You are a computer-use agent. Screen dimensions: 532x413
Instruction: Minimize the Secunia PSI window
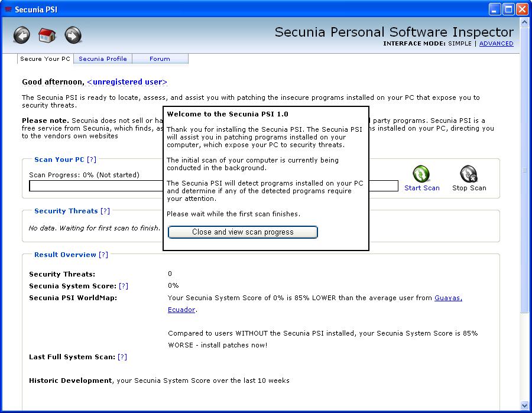[494, 9]
